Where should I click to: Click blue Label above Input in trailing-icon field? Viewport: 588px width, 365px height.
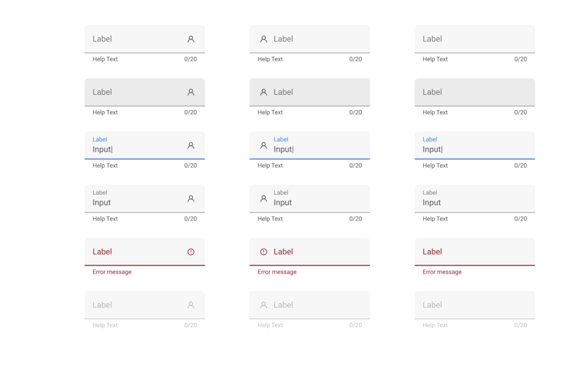(x=100, y=139)
